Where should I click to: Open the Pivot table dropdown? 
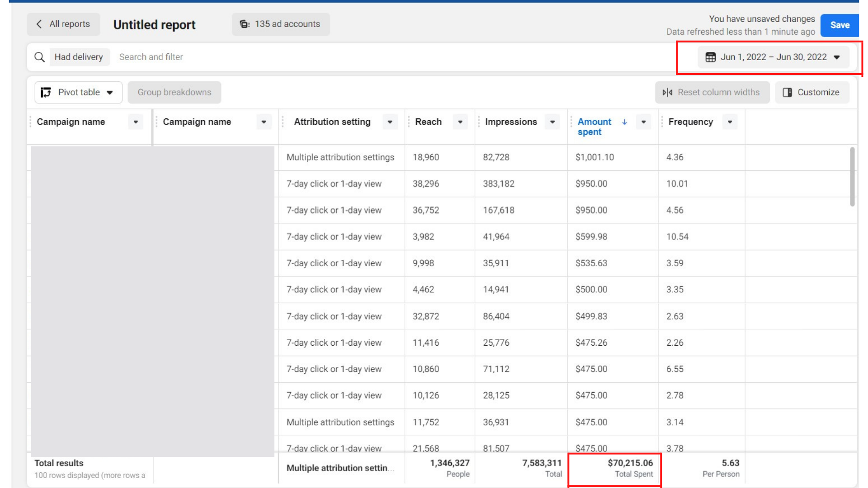coord(79,92)
